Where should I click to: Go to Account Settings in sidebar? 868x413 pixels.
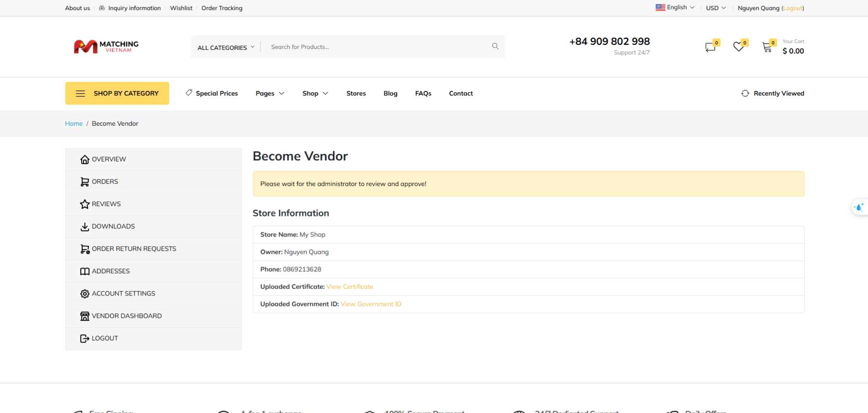tap(123, 294)
